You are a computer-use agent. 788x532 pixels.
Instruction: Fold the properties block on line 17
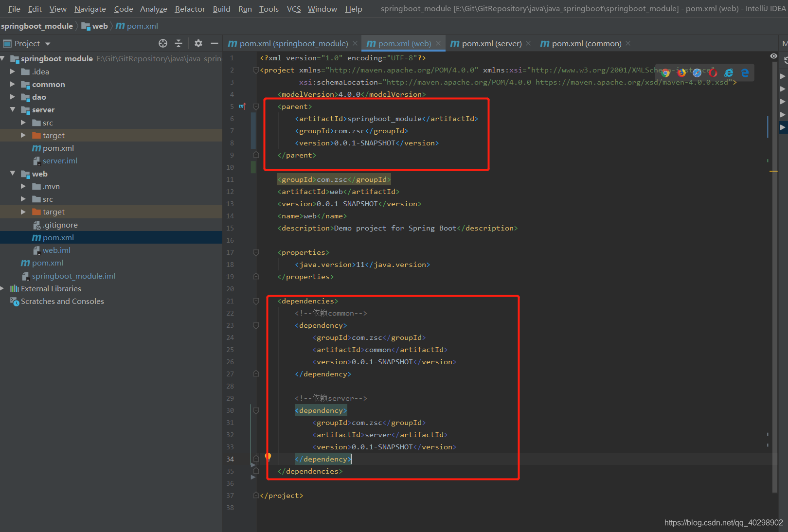pos(256,252)
